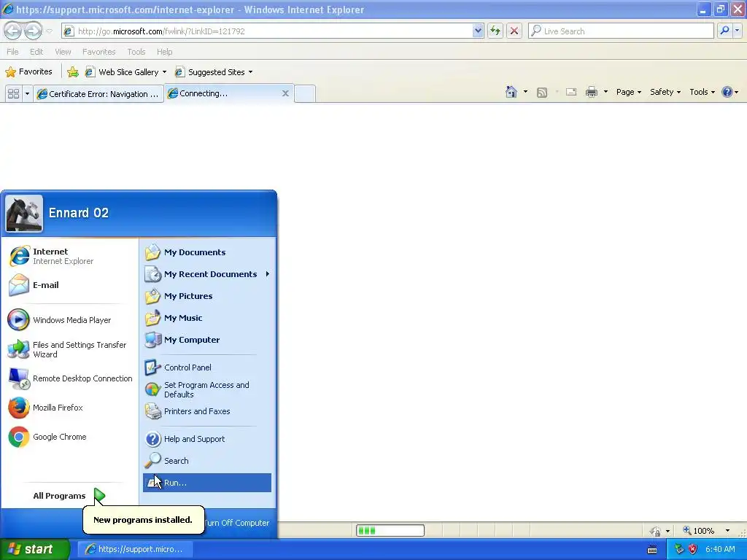Click the Home icon in command bar
Screen dimensions: 747x560
(x=511, y=92)
